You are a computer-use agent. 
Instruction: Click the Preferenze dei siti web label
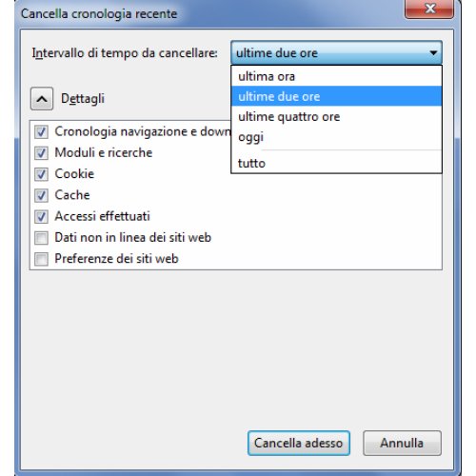pyautogui.click(x=116, y=259)
